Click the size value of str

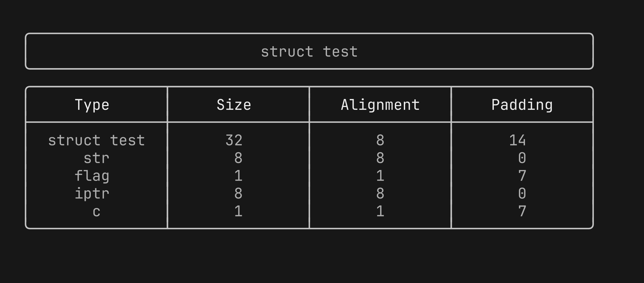tap(238, 158)
